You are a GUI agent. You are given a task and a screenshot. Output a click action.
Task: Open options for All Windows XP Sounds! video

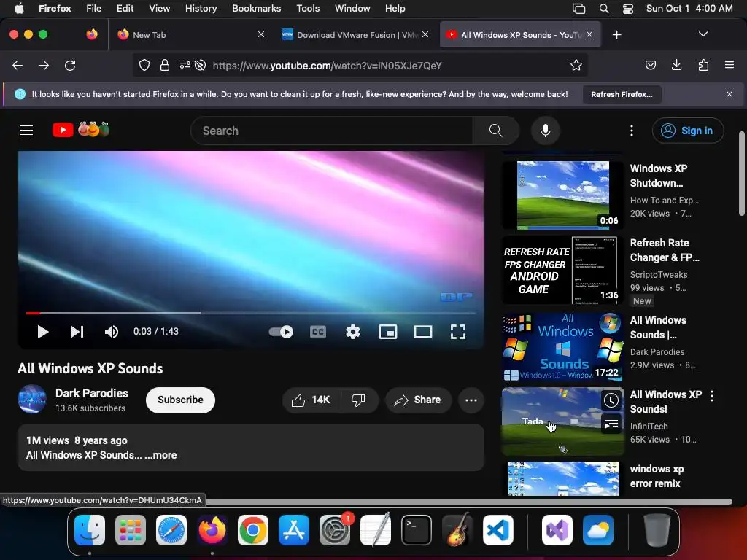click(x=712, y=396)
